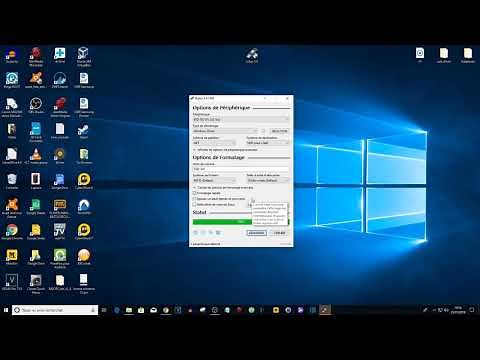Click the FERMER button
480x360 pixels.
[x=279, y=233]
